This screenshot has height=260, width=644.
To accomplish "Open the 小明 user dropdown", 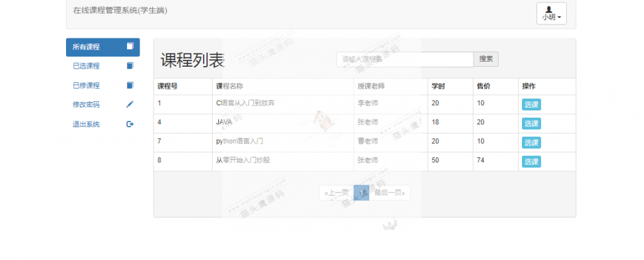I will (x=551, y=14).
